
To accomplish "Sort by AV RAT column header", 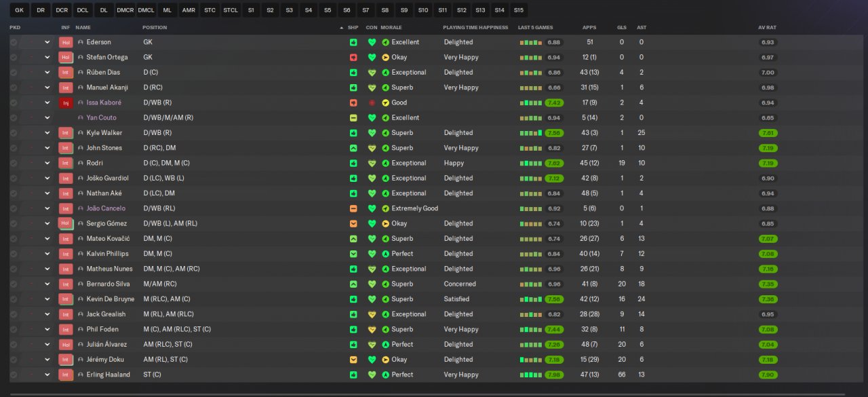I will 767,28.
